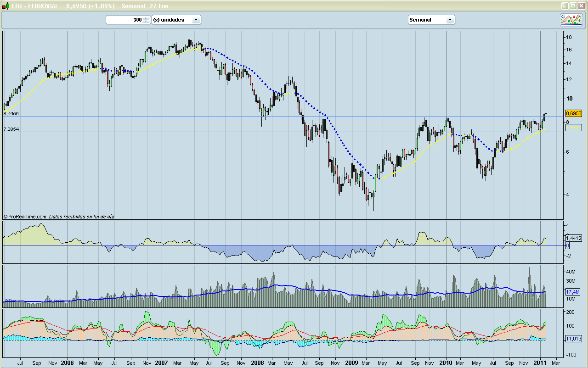Minimize the FER - FERROVIAL chart window
This screenshot has height=368, width=588.
pos(565,6)
